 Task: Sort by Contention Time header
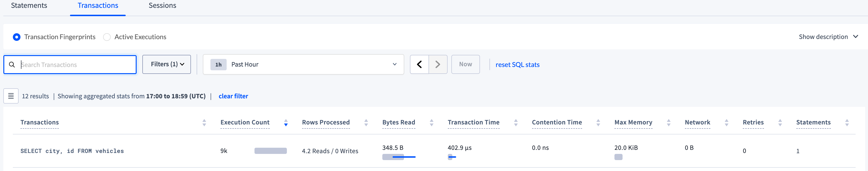pyautogui.click(x=557, y=122)
